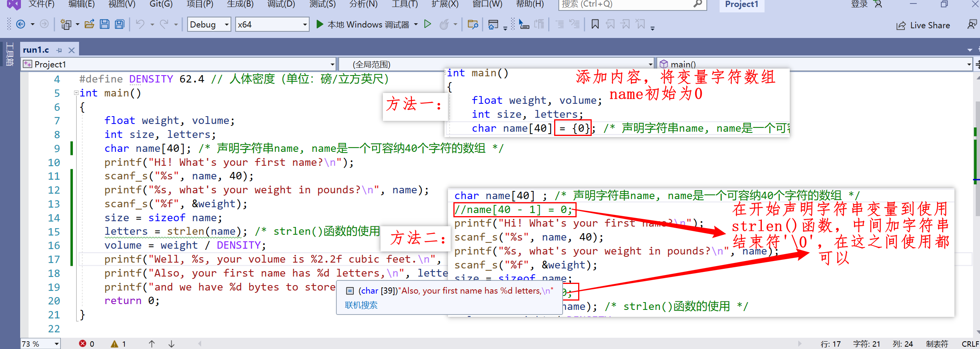Viewport: 980px width, 349px height.
Task: Expand the new project dropdown arrow
Action: pos(78,24)
